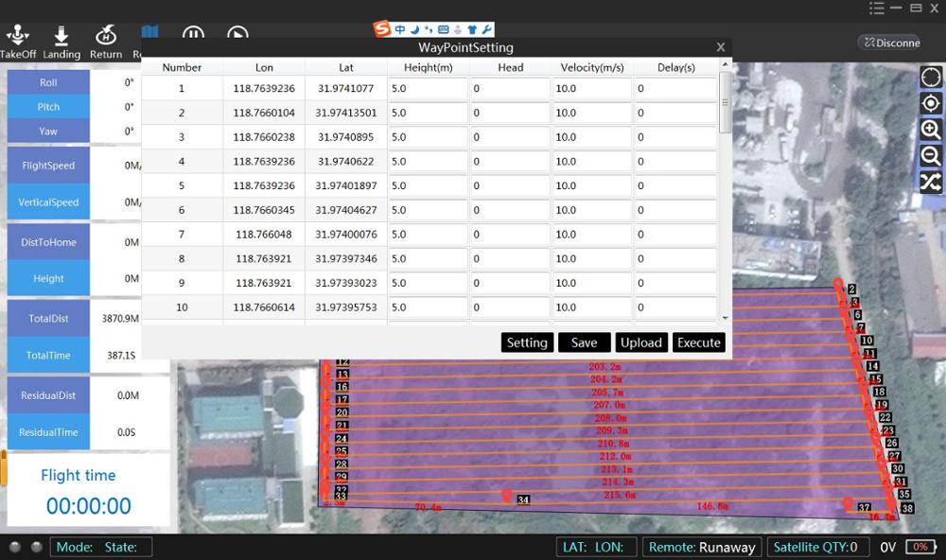Click the waypoint table scroll-up arrow
Screen dimensions: 946x560
pyautogui.click(x=726, y=64)
